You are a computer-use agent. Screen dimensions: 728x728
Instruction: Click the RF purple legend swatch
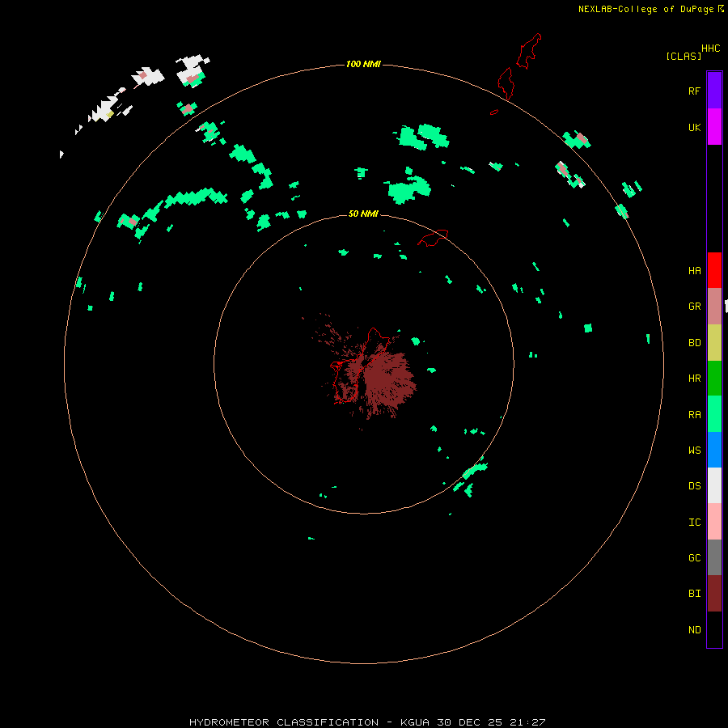(714, 91)
